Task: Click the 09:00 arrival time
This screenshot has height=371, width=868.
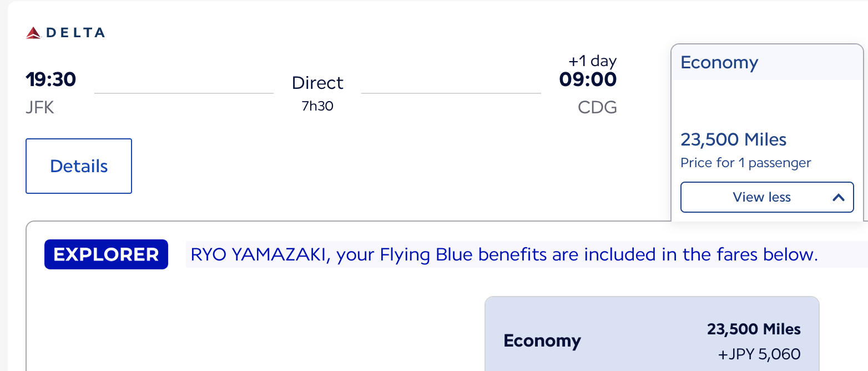Action: coord(588,80)
